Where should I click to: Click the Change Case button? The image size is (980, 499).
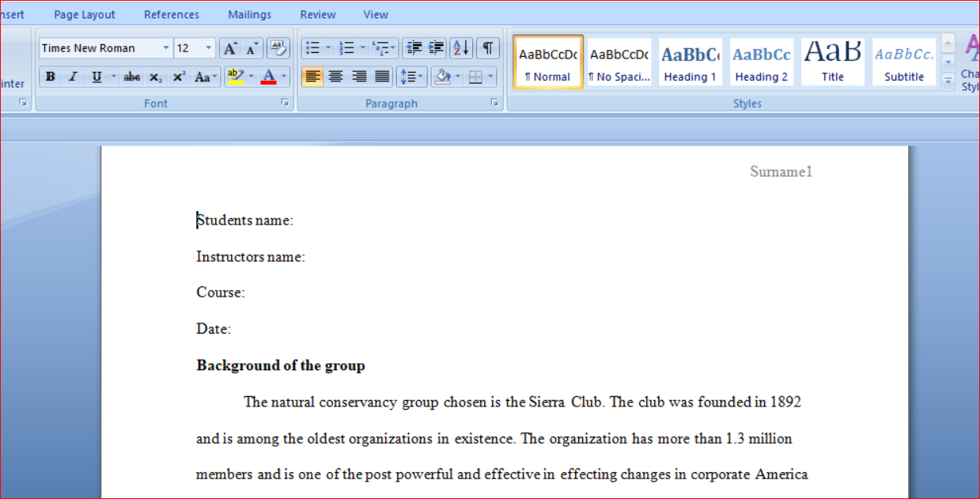click(x=206, y=77)
